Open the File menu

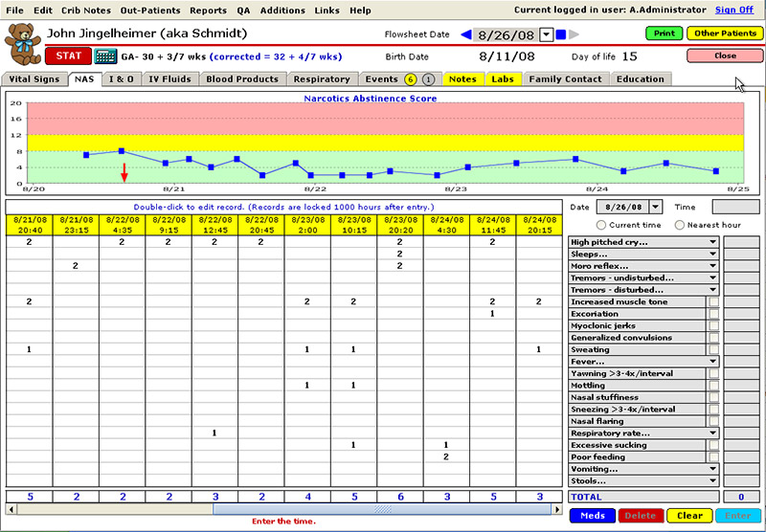(x=14, y=11)
